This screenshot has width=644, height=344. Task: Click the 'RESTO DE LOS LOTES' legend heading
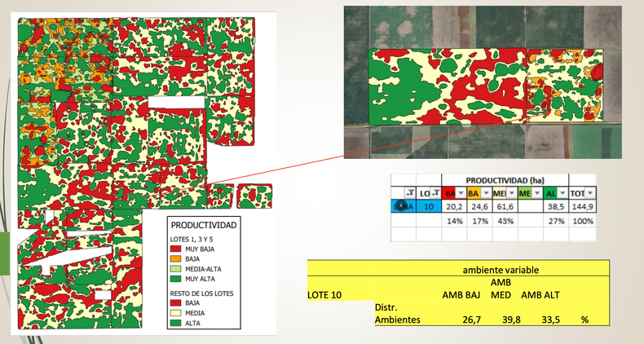click(201, 293)
